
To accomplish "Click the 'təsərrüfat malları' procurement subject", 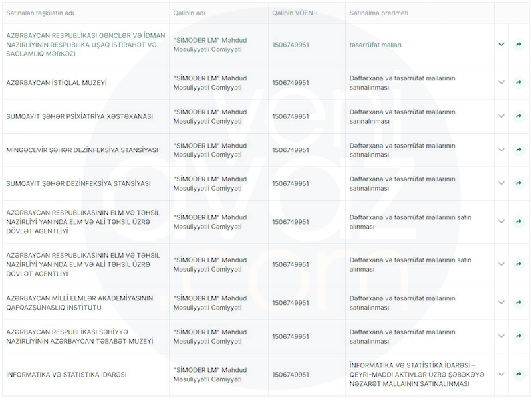I will point(375,45).
